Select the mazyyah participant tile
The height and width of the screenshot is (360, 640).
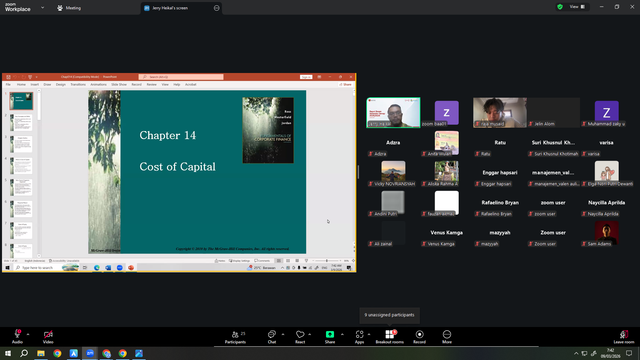coord(500,233)
